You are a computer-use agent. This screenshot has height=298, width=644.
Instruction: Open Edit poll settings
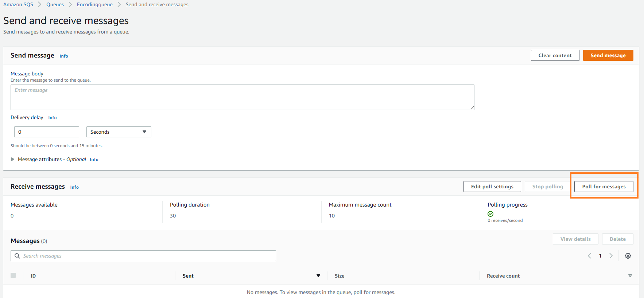coord(492,187)
